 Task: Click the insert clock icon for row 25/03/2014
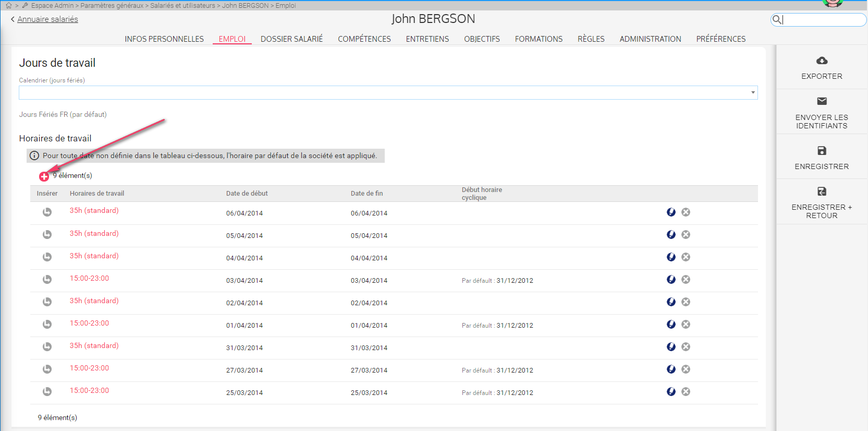[x=47, y=391]
